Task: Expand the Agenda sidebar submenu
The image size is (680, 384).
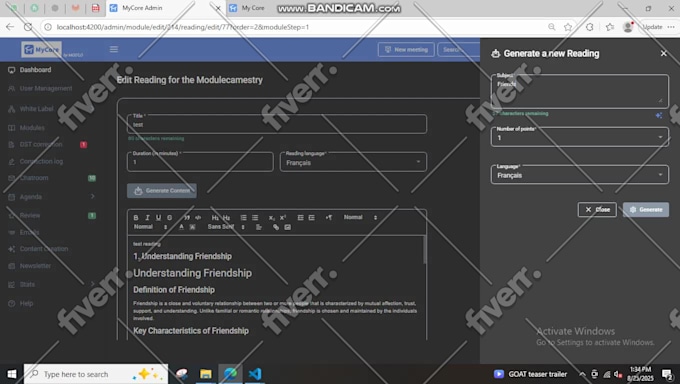Action: pos(92,197)
